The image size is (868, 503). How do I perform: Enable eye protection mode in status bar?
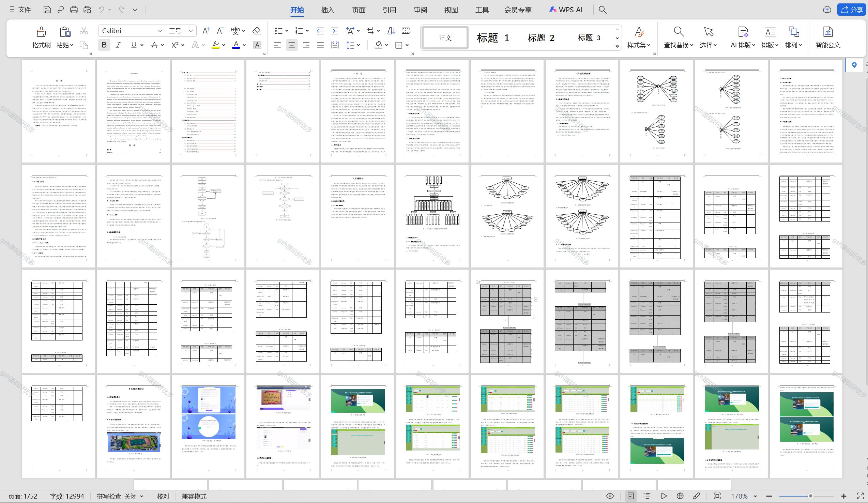[x=610, y=496]
